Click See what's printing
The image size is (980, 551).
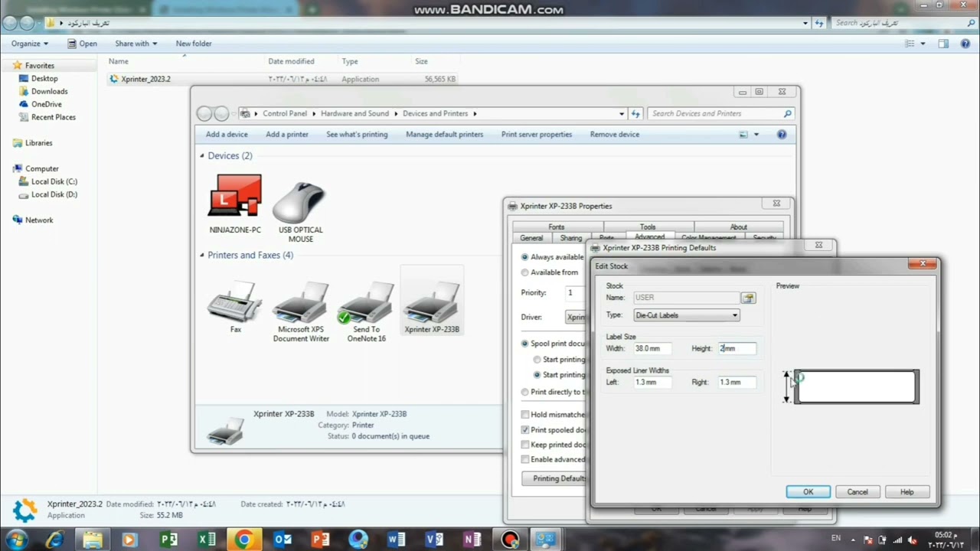pos(357,135)
